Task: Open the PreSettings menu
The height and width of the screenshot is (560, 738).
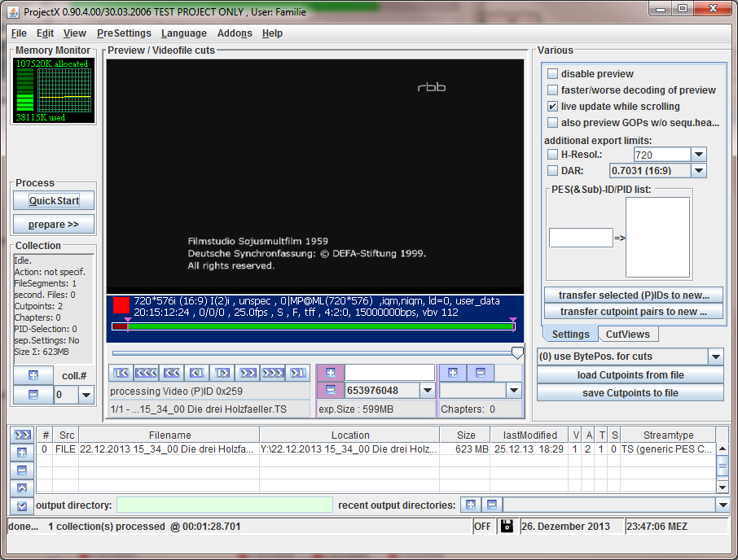Action: (124, 33)
